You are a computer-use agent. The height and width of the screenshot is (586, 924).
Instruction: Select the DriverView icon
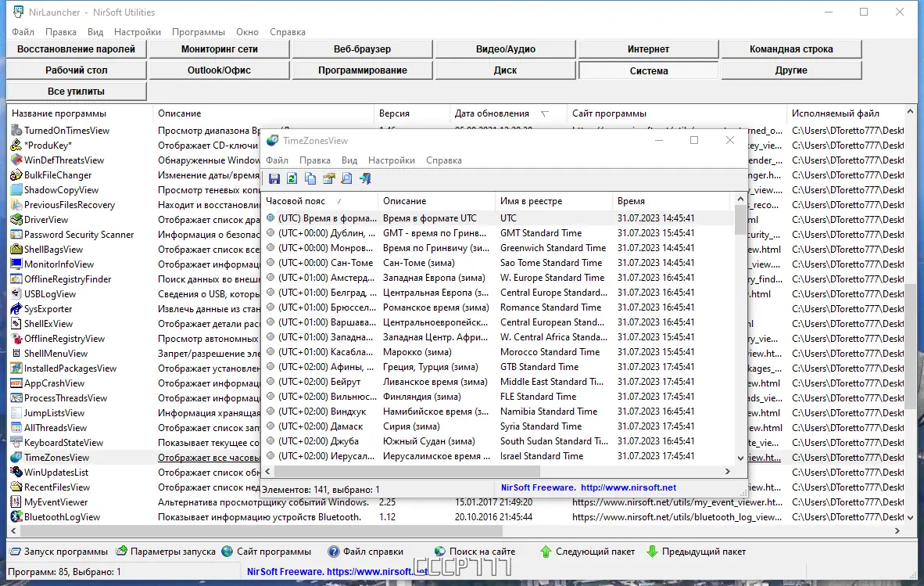pyautogui.click(x=16, y=219)
